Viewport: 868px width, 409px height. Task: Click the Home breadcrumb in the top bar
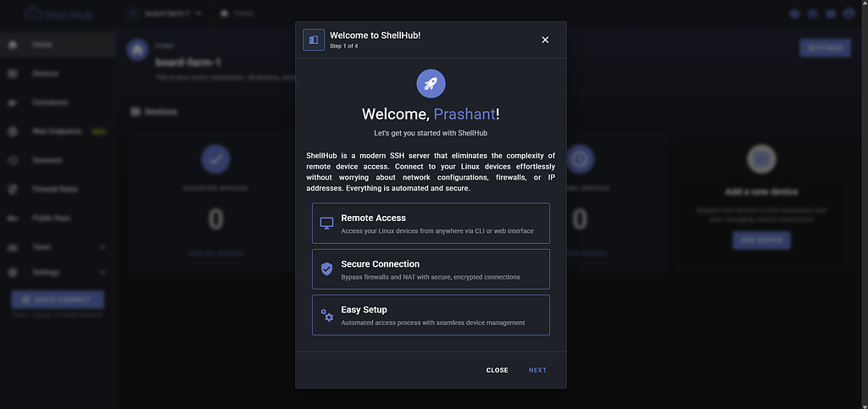tap(237, 14)
